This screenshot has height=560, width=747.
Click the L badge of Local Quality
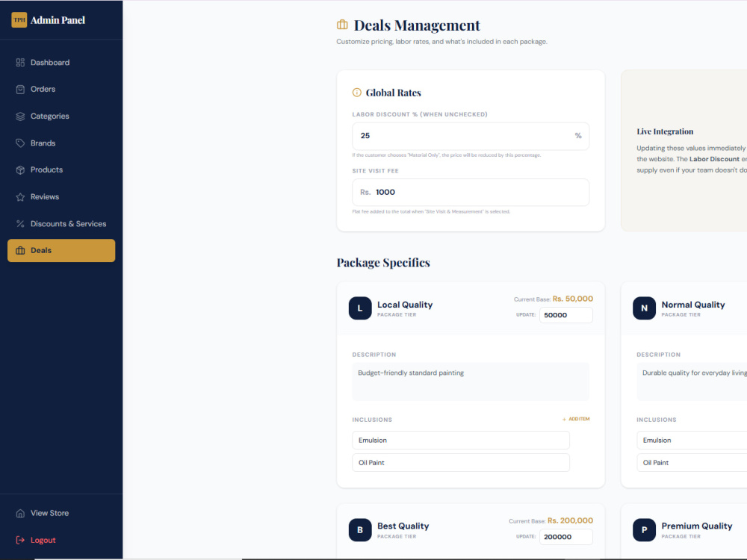pyautogui.click(x=360, y=308)
